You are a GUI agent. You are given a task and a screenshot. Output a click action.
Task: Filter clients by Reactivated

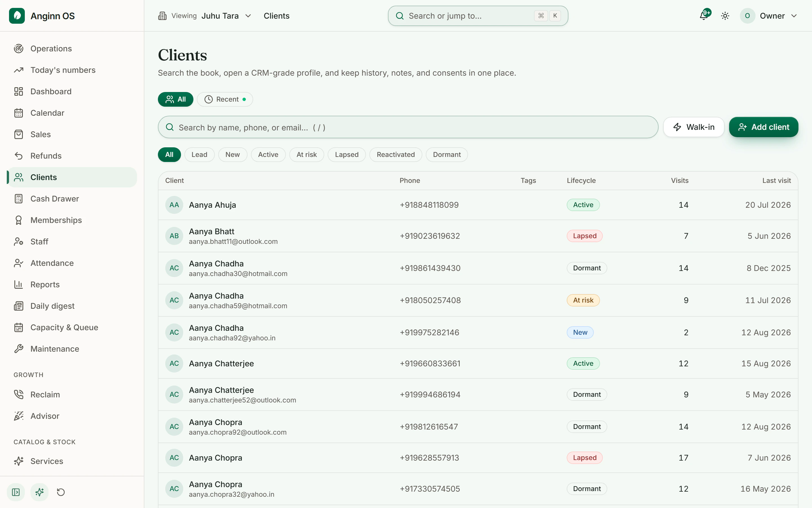coord(396,155)
